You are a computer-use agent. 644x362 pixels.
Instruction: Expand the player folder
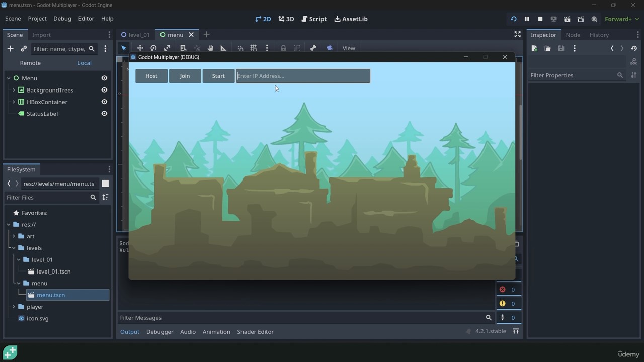click(x=14, y=307)
